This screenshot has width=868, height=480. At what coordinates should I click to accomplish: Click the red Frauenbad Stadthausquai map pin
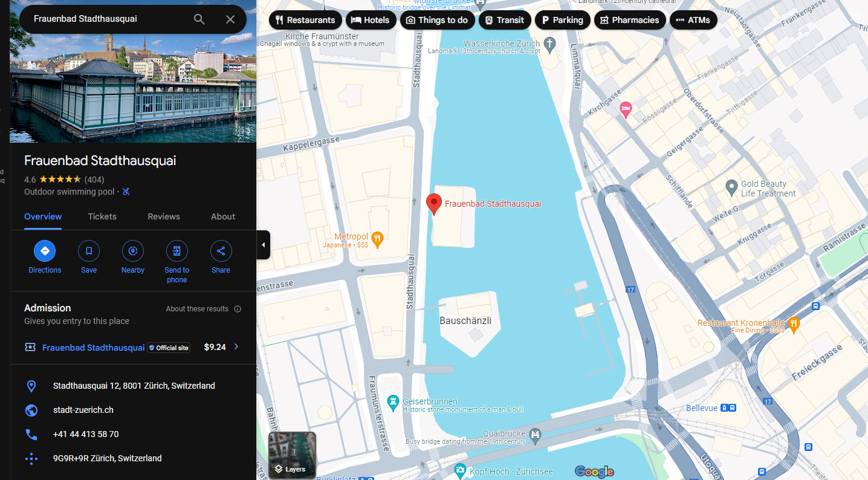[433, 204]
